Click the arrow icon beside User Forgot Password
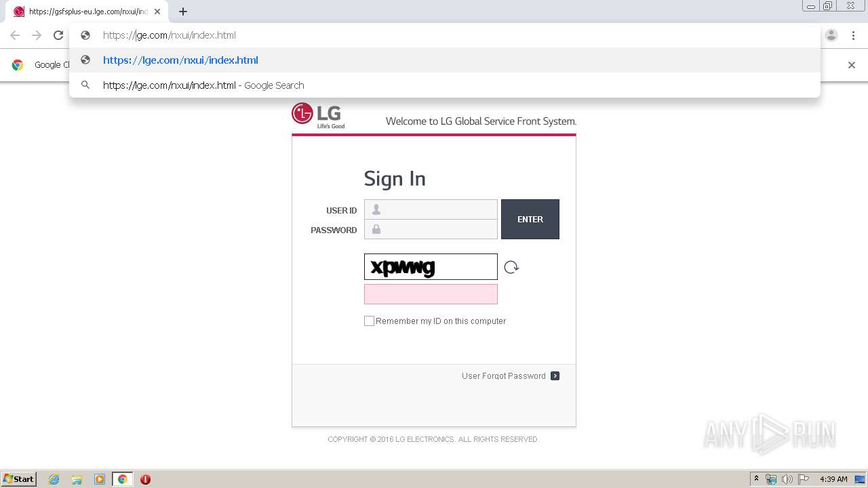This screenshot has width=868, height=488. click(x=555, y=376)
